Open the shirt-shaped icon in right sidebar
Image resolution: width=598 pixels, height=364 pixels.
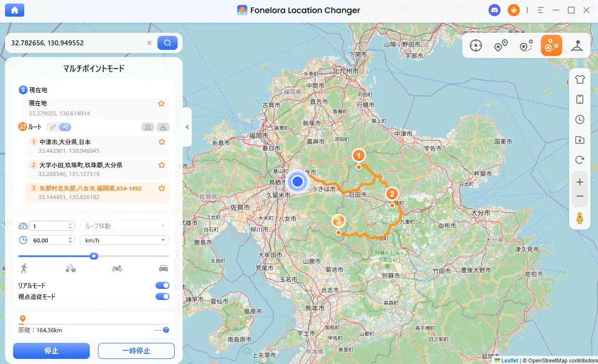point(580,79)
